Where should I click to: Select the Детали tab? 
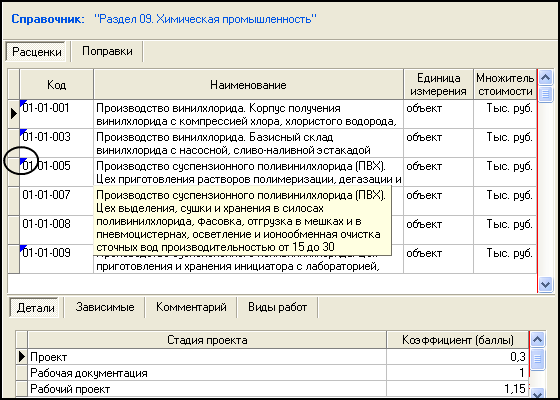coord(36,308)
